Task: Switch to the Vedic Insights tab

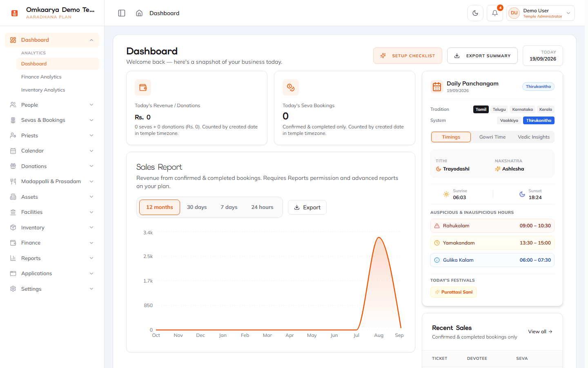Action: [x=534, y=137]
